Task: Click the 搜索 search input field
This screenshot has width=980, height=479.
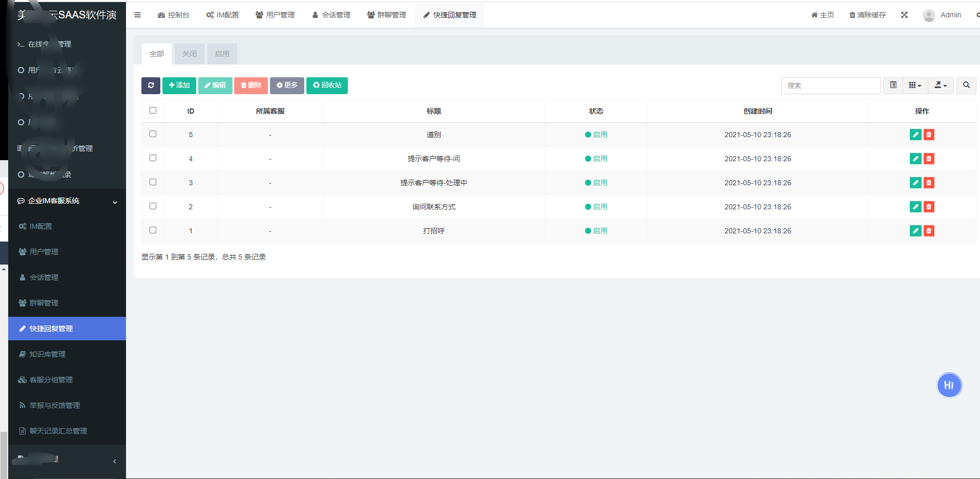Action: 830,85
